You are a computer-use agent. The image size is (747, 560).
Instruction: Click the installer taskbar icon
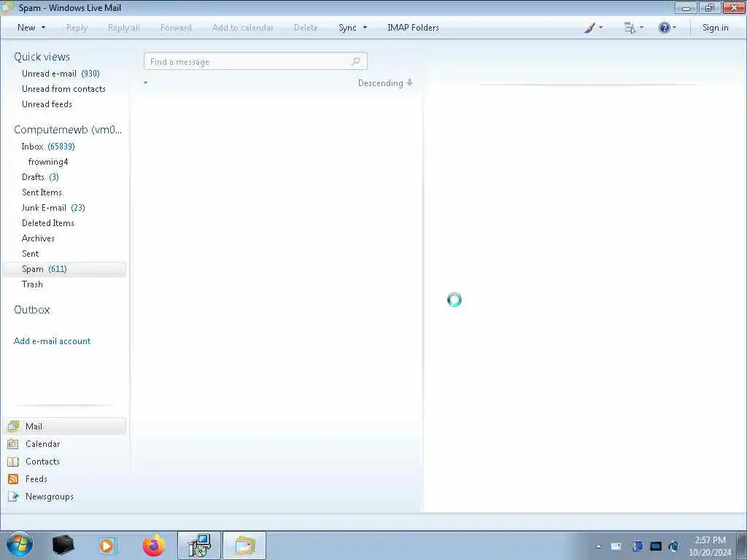199,545
